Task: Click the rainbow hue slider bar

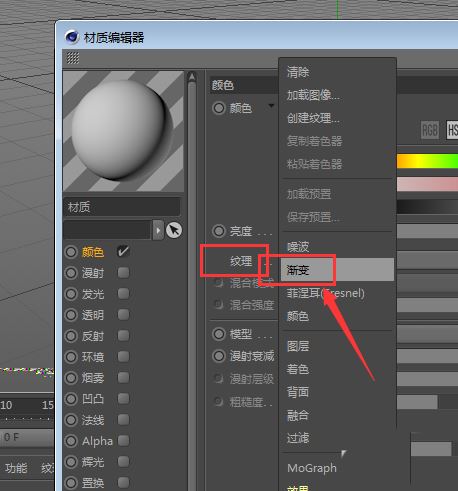Action: [427, 161]
